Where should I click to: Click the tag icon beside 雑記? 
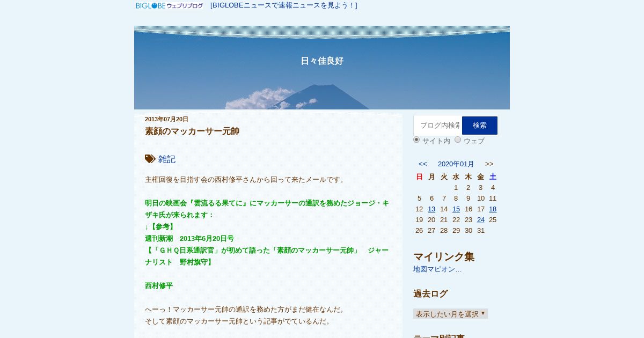tap(150, 159)
